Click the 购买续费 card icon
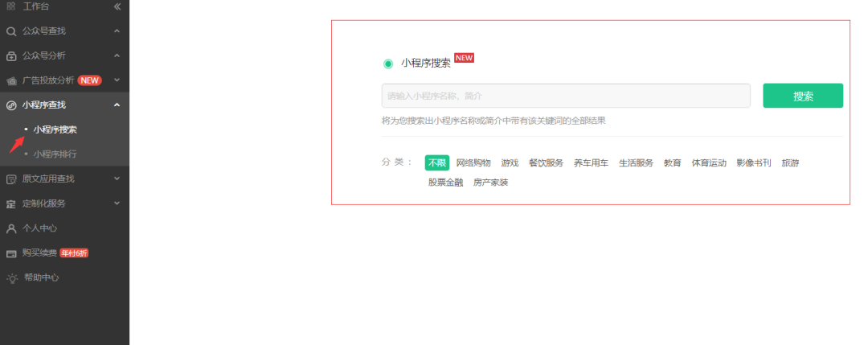Image resolution: width=868 pixels, height=345 pixels. coord(11,253)
